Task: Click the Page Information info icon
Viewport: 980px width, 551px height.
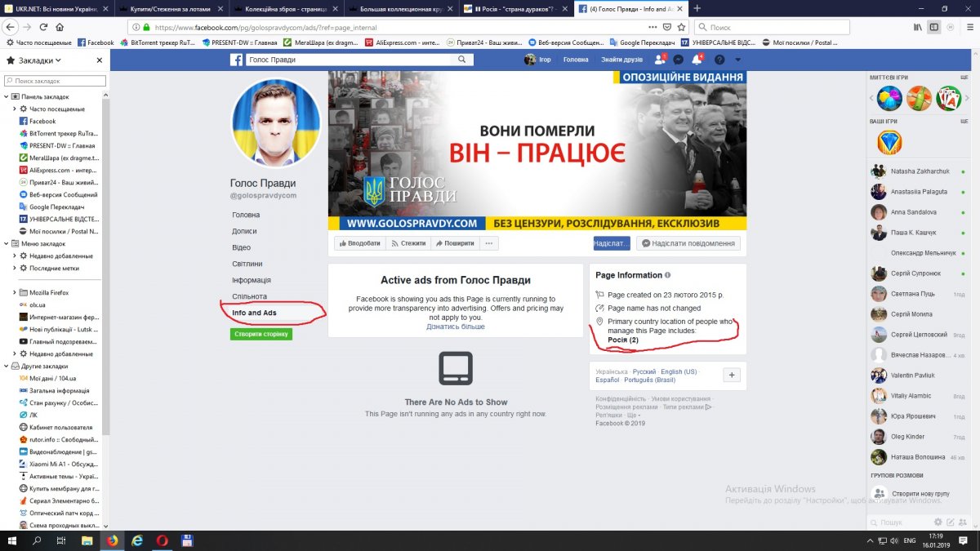Action: (x=668, y=275)
